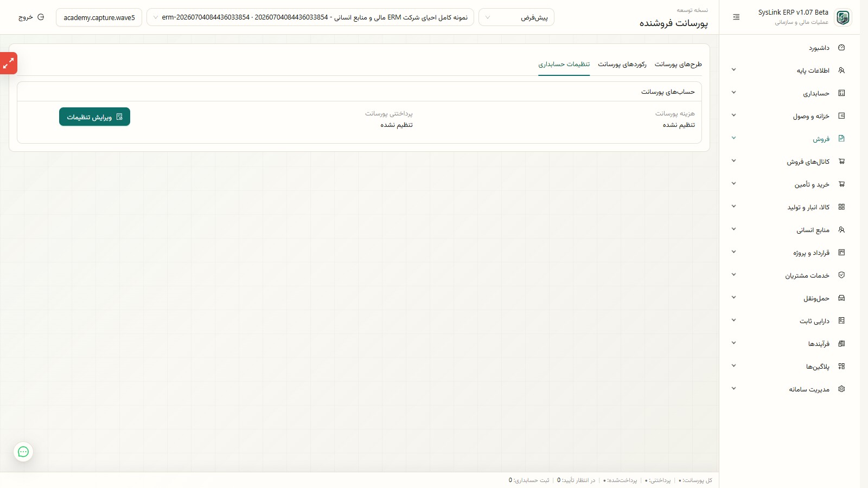Viewport: 868px width, 488px height.
Task: Expand حسابداری chevron
Action: pyautogui.click(x=733, y=93)
